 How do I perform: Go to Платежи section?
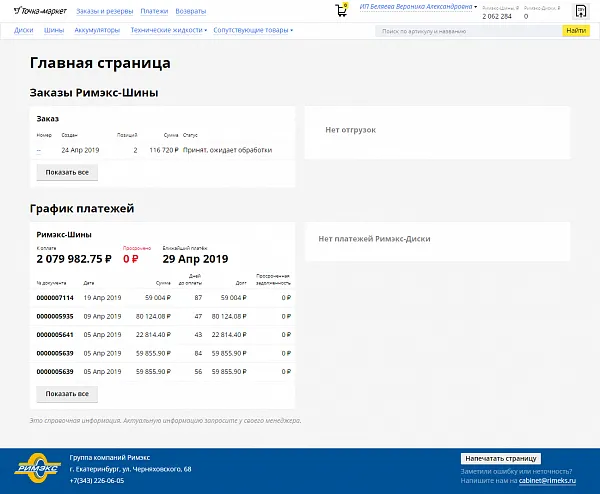tap(154, 11)
